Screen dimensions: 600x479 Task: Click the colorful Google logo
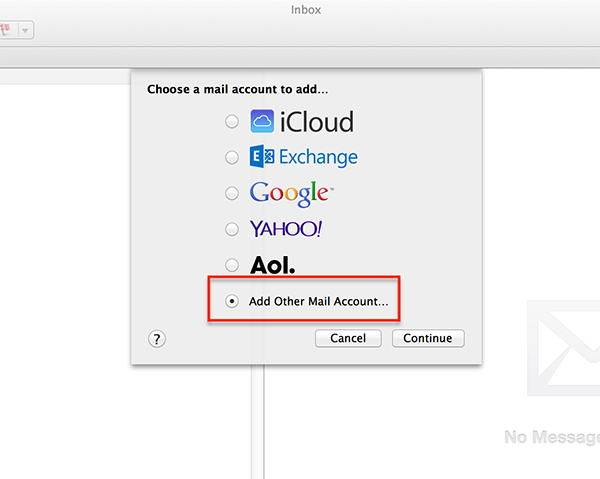[290, 193]
